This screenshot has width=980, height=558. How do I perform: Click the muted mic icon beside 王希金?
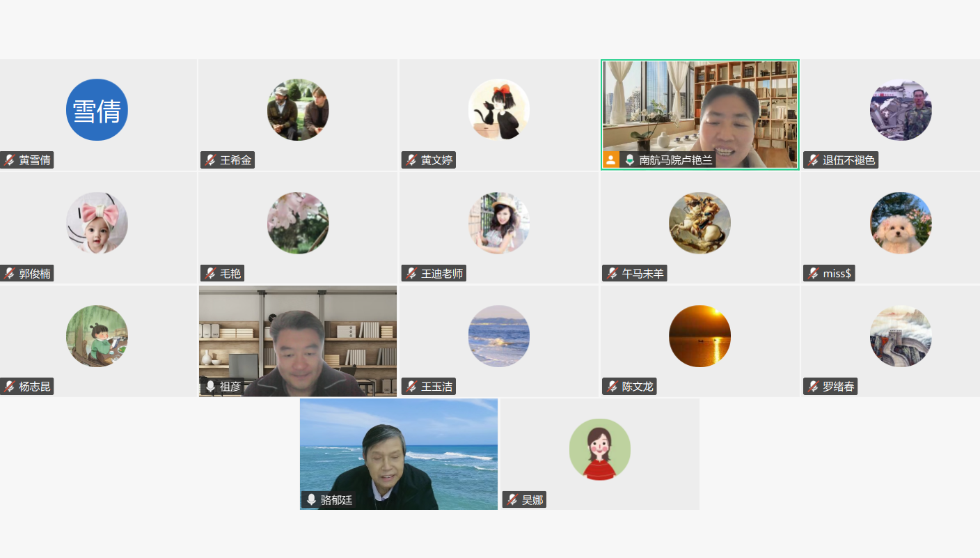209,160
